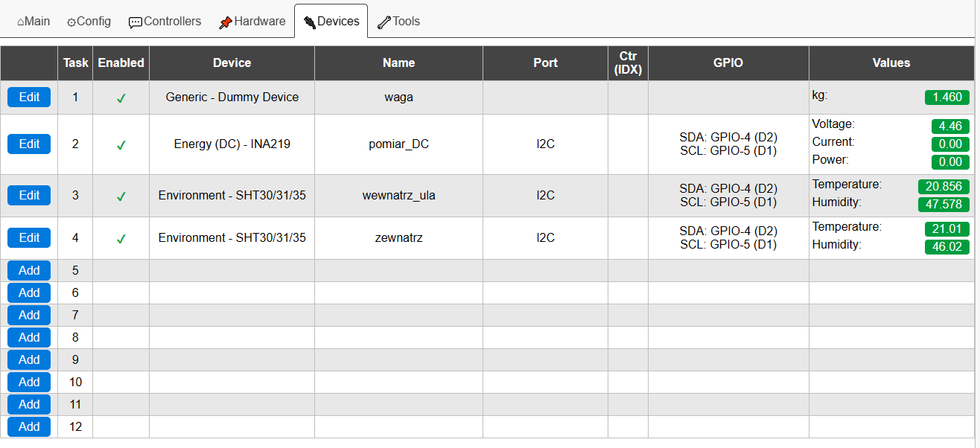Click the Controllers speech bubble icon
This screenshot has height=448, width=980.
pos(135,22)
